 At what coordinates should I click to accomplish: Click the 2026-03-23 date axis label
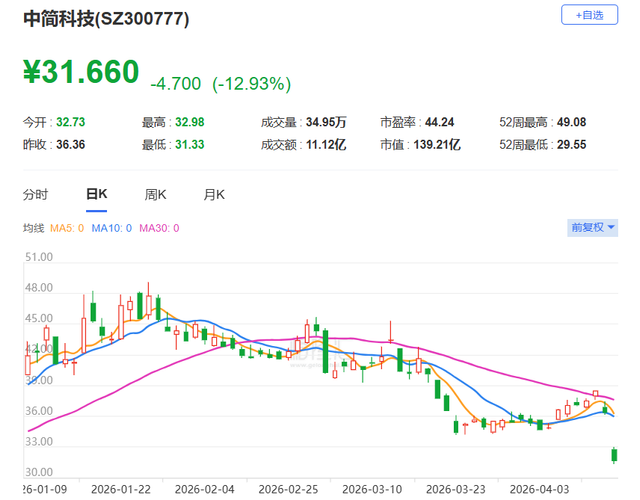point(456,489)
